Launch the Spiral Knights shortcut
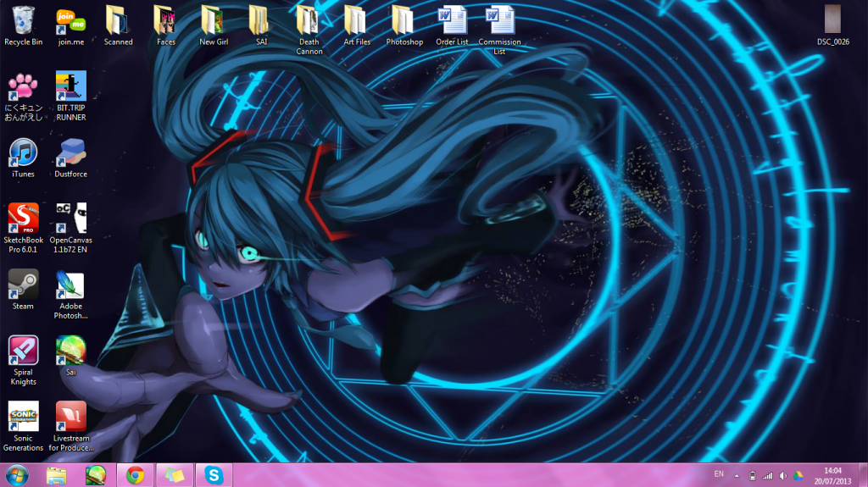868x487 pixels. coord(23,361)
